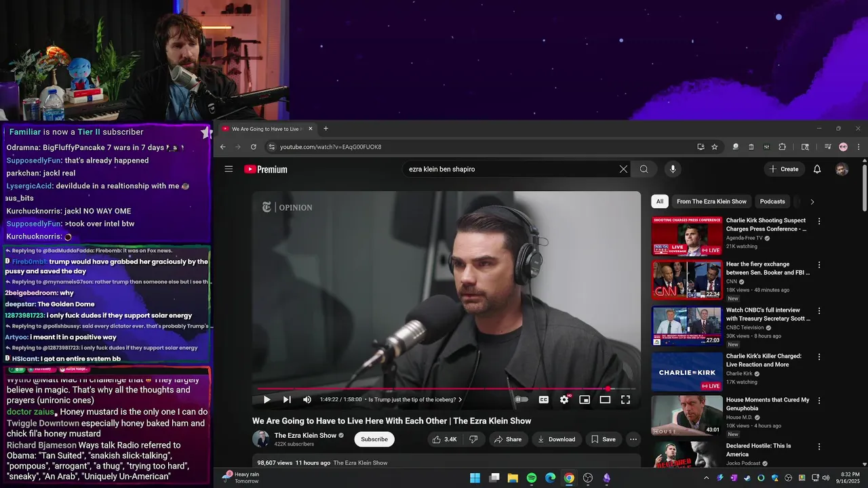Bookmark this page with the star icon
Viewport: 868px width, 488px height.
tap(714, 146)
